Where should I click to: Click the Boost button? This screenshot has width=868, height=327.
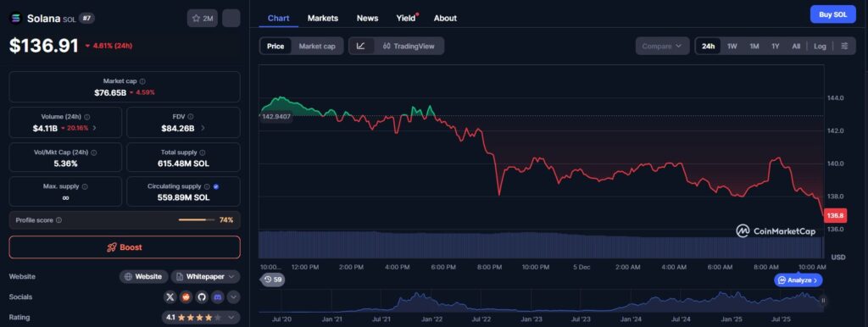[x=125, y=247]
